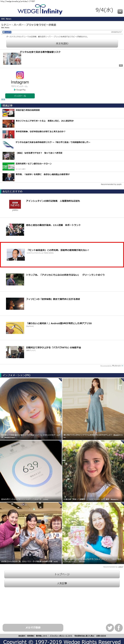
Task: Open the Einstein travel diary article
Action: 53,201
